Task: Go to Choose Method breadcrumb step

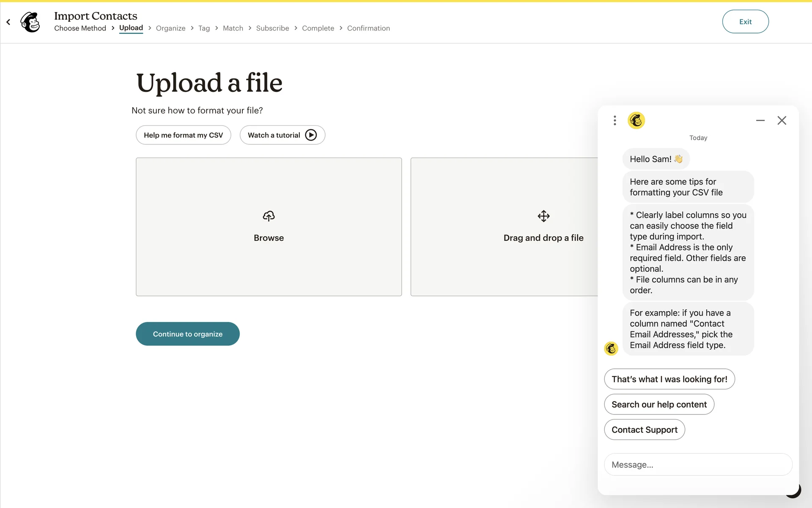Action: tap(80, 28)
